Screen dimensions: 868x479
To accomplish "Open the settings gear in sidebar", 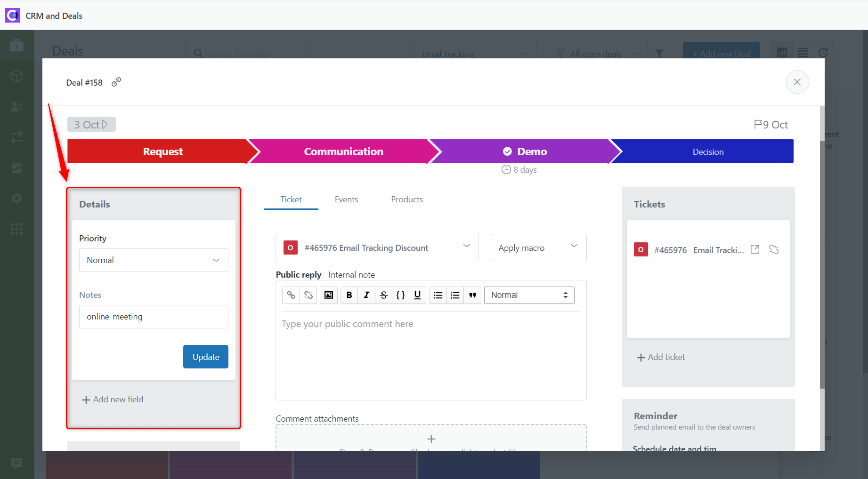I will pyautogui.click(x=16, y=198).
